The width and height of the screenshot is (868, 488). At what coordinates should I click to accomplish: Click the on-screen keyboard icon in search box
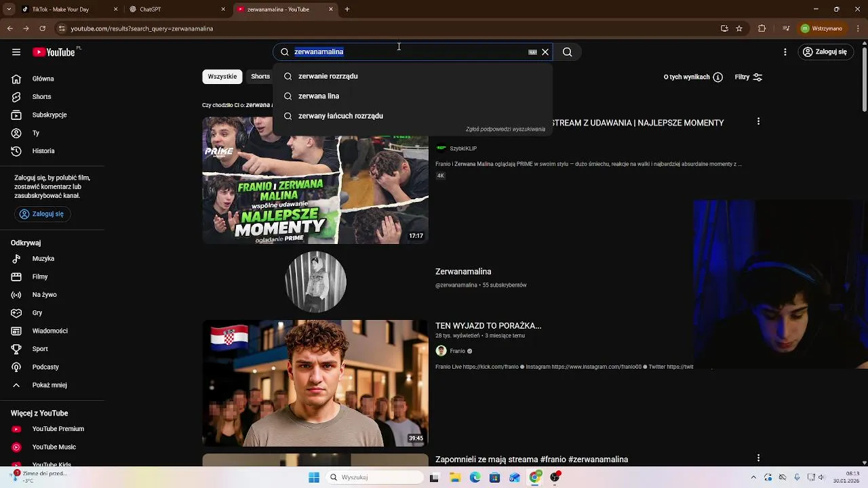[x=532, y=52]
